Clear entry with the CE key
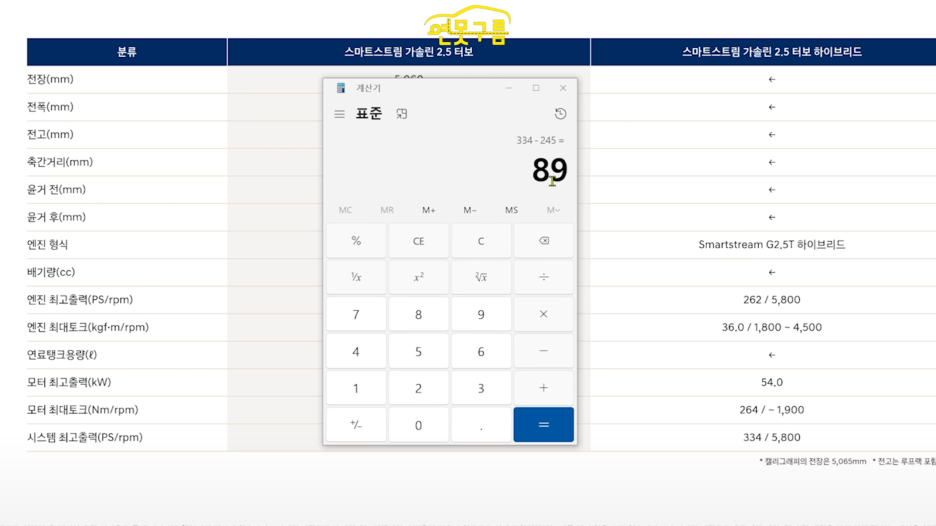Screen dimensions: 936x526 click(x=418, y=241)
